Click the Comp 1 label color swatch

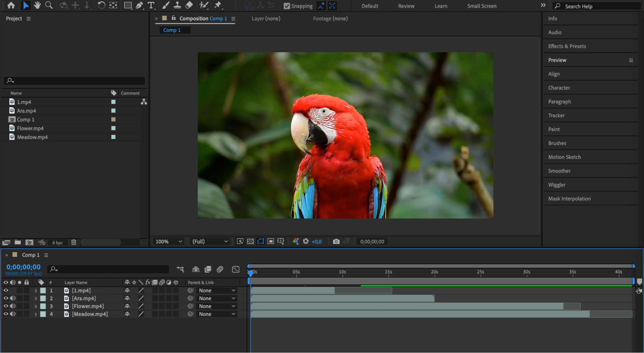(x=113, y=119)
